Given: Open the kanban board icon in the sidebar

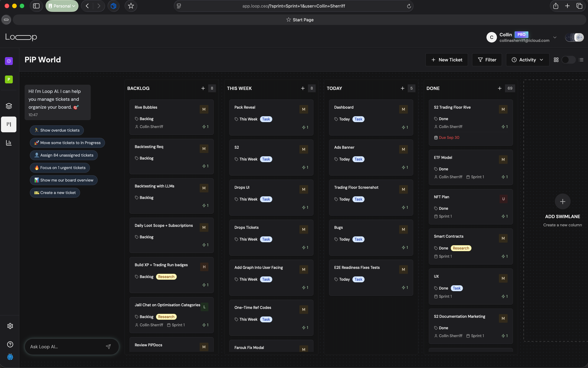Looking at the screenshot, I should coord(9,124).
